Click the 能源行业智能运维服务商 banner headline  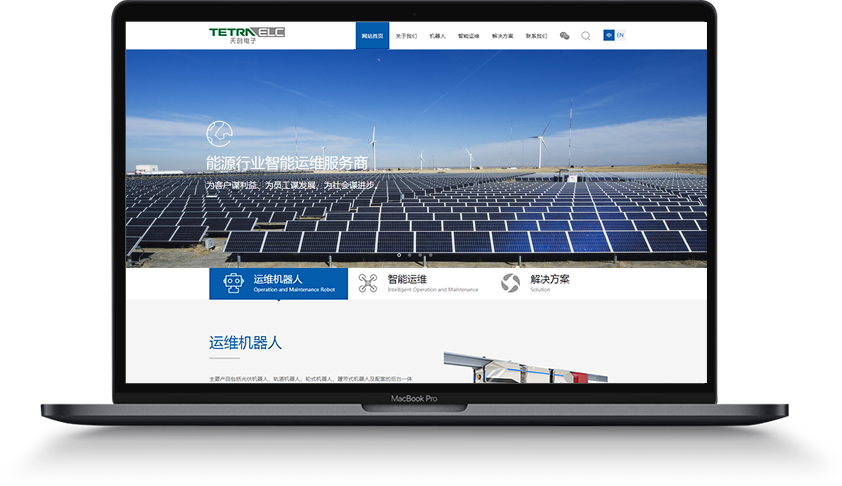[x=287, y=163]
